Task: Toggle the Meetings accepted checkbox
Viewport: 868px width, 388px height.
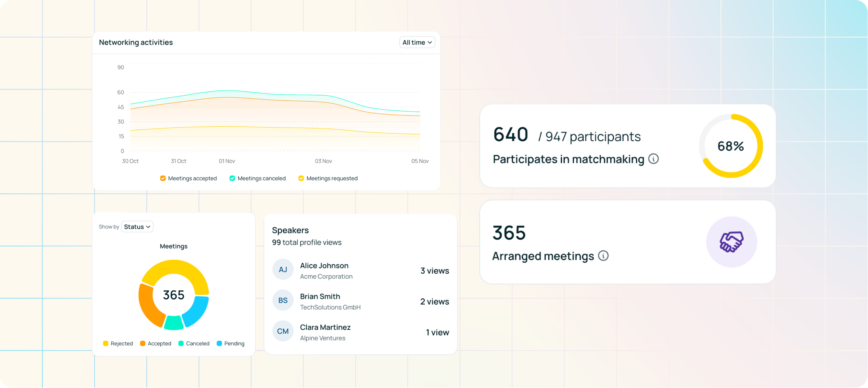Action: [x=163, y=178]
